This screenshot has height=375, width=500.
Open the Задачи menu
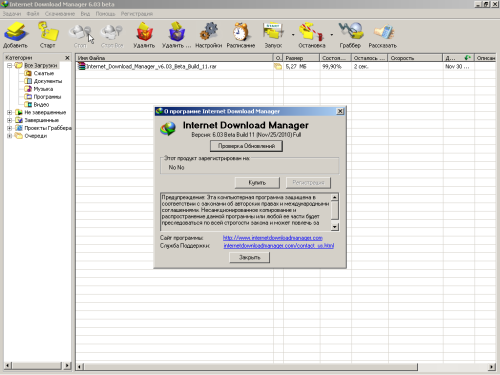coord(12,14)
